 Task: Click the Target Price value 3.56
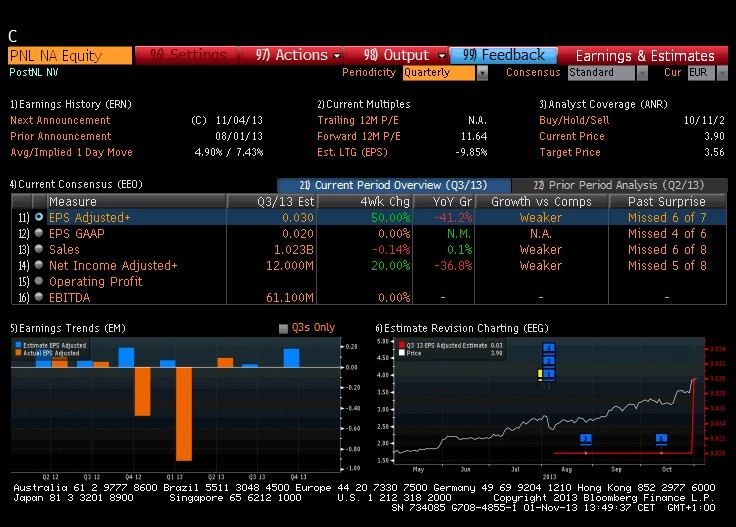[714, 152]
